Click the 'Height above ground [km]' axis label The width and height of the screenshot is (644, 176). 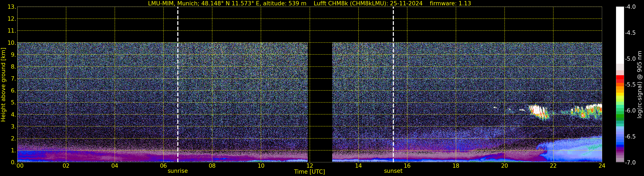click(3, 85)
